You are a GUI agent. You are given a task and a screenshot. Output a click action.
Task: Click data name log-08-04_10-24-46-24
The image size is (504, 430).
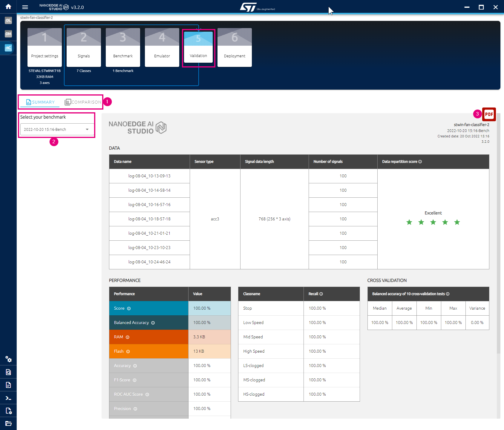tap(149, 262)
